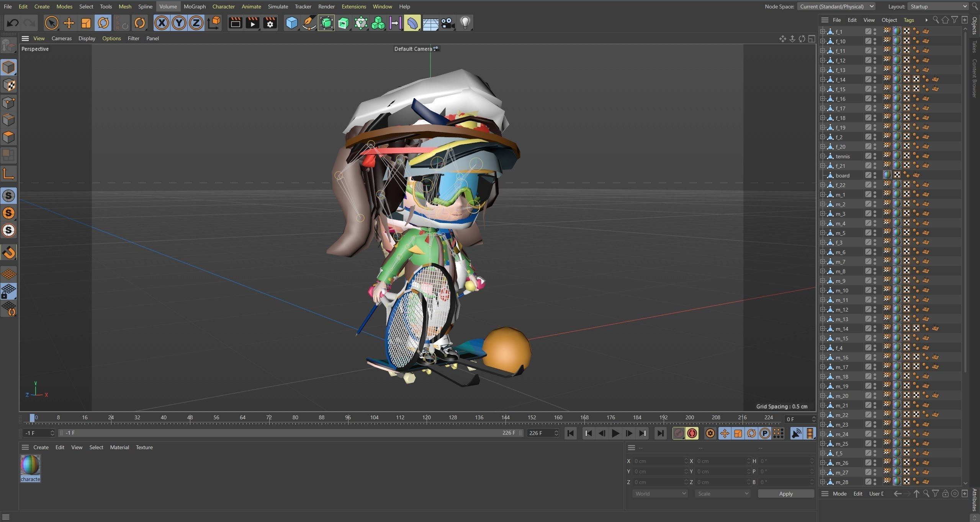Select the character material swatch
The height and width of the screenshot is (522, 980).
pos(30,468)
